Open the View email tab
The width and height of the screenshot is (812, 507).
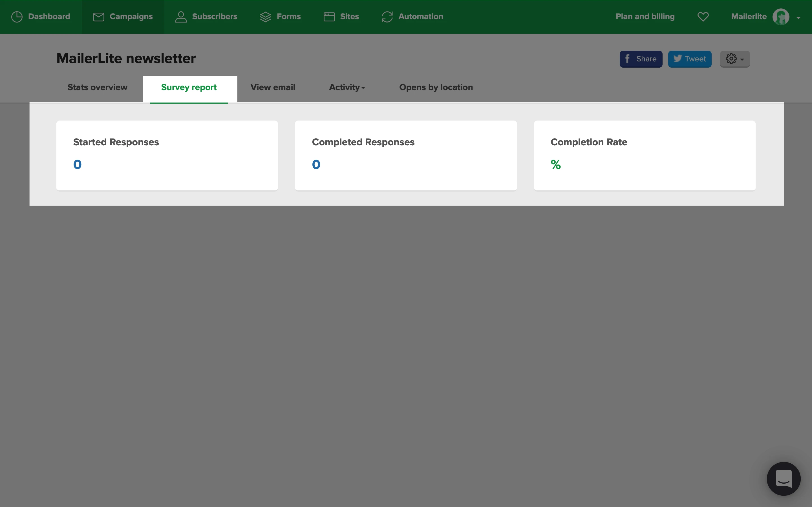[x=272, y=88]
